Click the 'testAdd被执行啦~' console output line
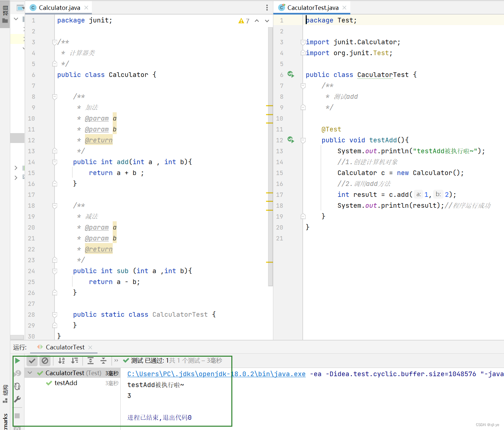The image size is (504, 430). [x=156, y=385]
